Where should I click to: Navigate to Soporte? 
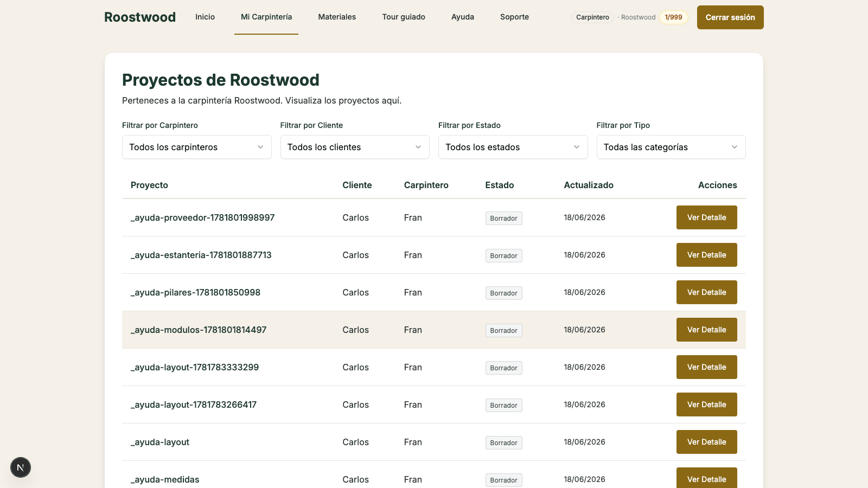(x=514, y=17)
